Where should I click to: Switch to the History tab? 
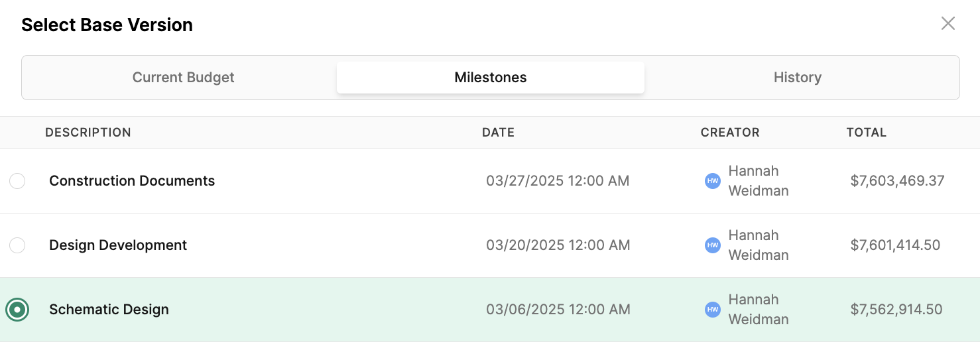click(797, 78)
